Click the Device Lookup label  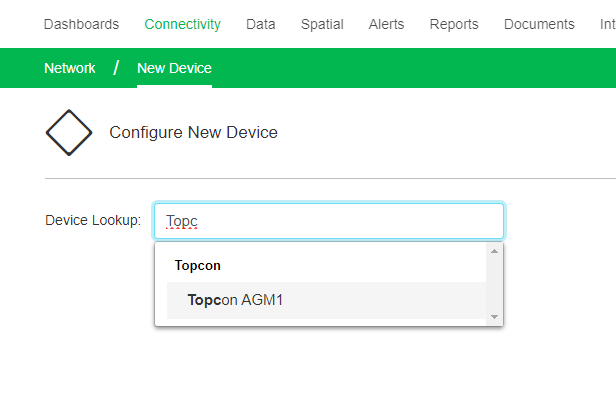[93, 220]
